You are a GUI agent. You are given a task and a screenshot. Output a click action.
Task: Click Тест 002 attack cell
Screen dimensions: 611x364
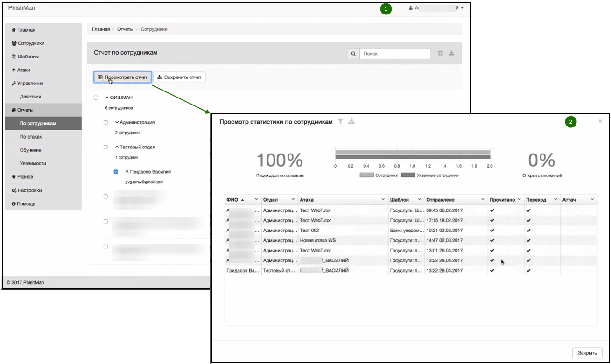pos(343,231)
